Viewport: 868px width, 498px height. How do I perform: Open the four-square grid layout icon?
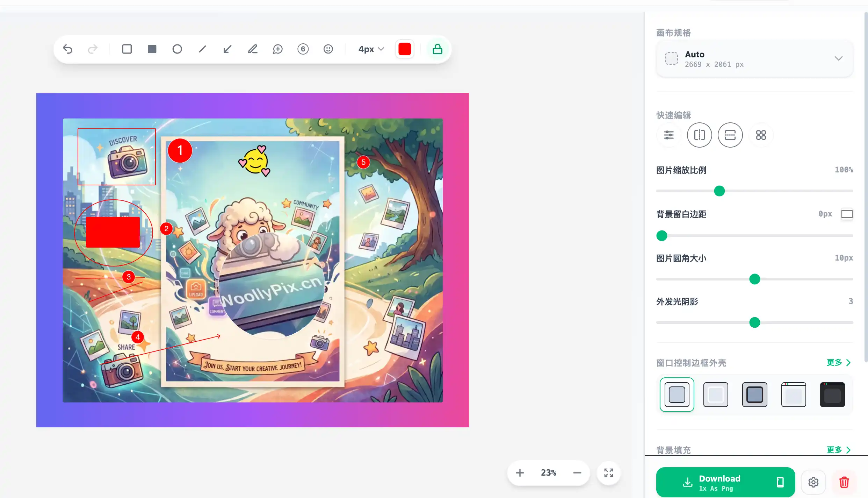click(761, 135)
